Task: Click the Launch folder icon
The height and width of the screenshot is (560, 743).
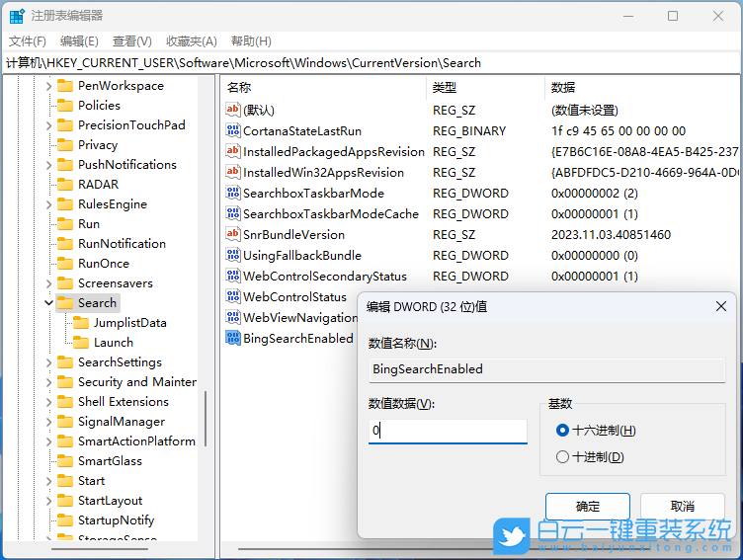Action: pyautogui.click(x=81, y=343)
